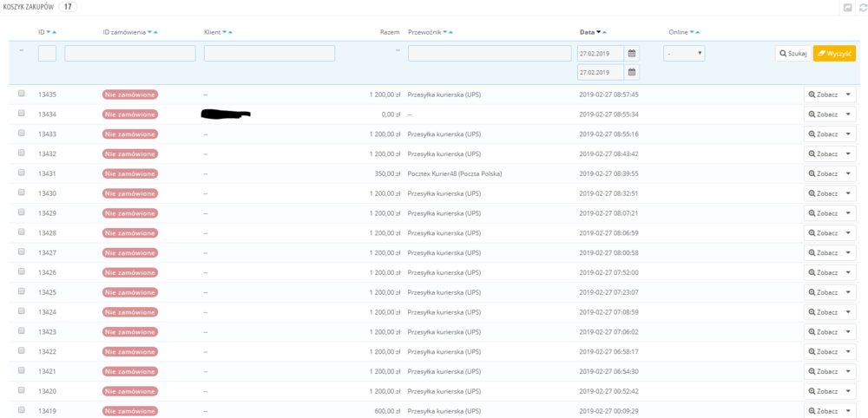Viewport: 868px width, 418px height.
Task: View cart 13419 with Zobacz
Action: (823, 411)
